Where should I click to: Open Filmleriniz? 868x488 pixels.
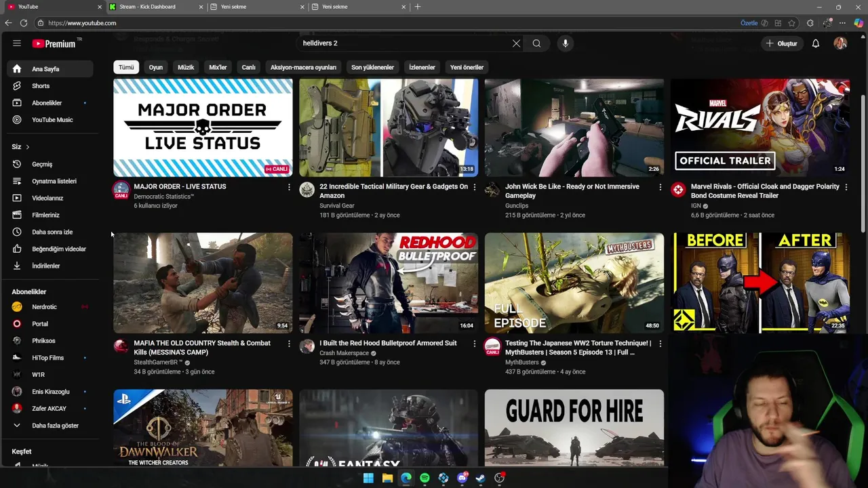coord(50,215)
